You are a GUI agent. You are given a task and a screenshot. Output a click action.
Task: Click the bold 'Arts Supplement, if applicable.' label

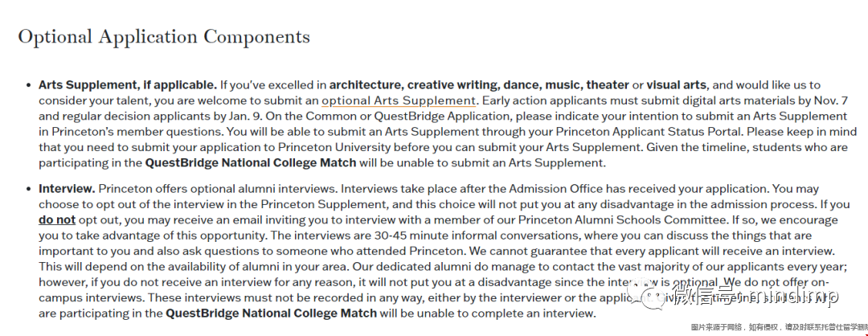pos(128,84)
